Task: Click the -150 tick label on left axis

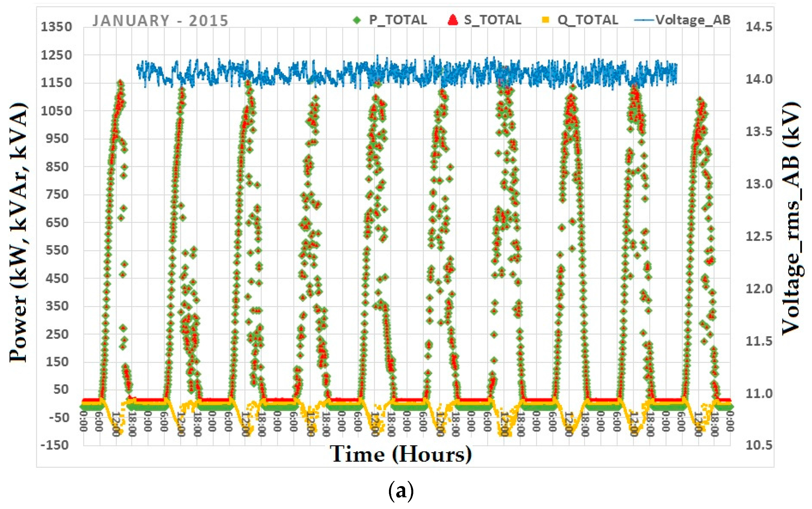Action: point(54,445)
